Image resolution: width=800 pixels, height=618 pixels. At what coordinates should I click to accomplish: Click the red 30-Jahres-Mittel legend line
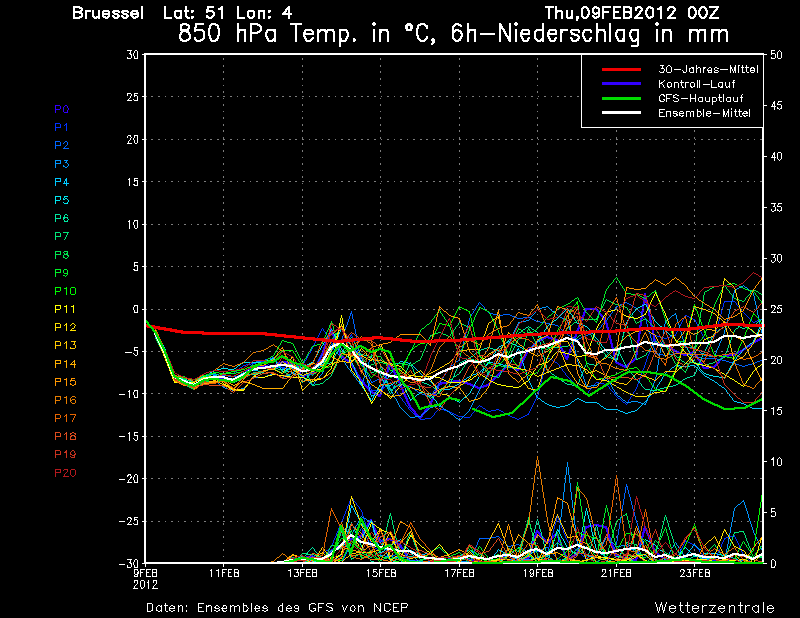tap(621, 69)
